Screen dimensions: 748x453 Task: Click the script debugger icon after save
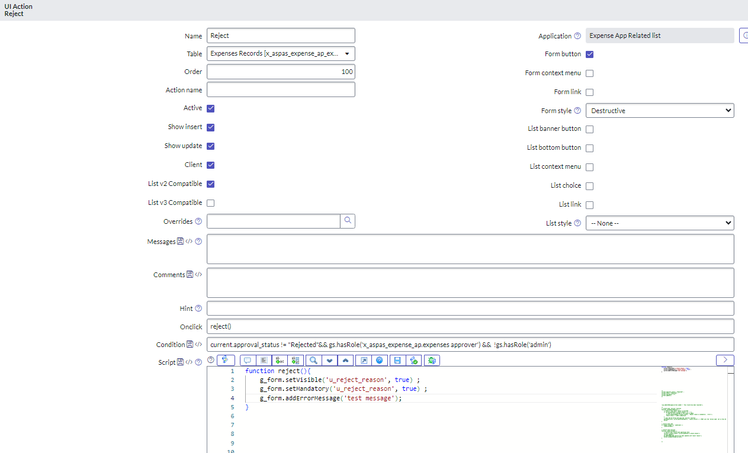tap(414, 360)
